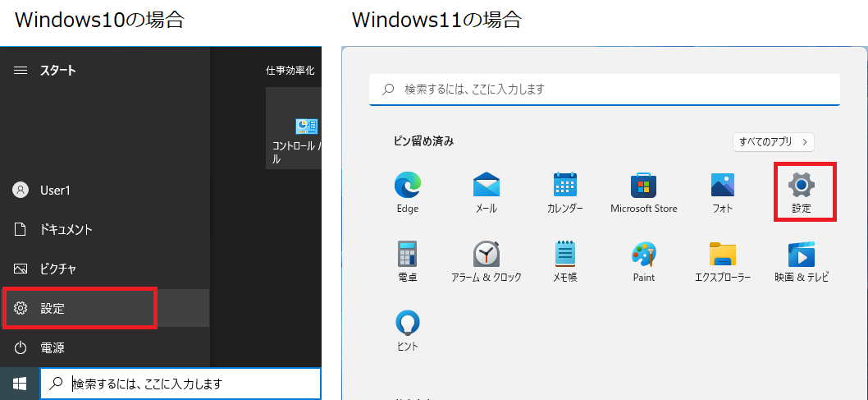Screen dimensions: 868x400
Task: Select 設定 in Windows 10 start menu
Action: [105, 308]
